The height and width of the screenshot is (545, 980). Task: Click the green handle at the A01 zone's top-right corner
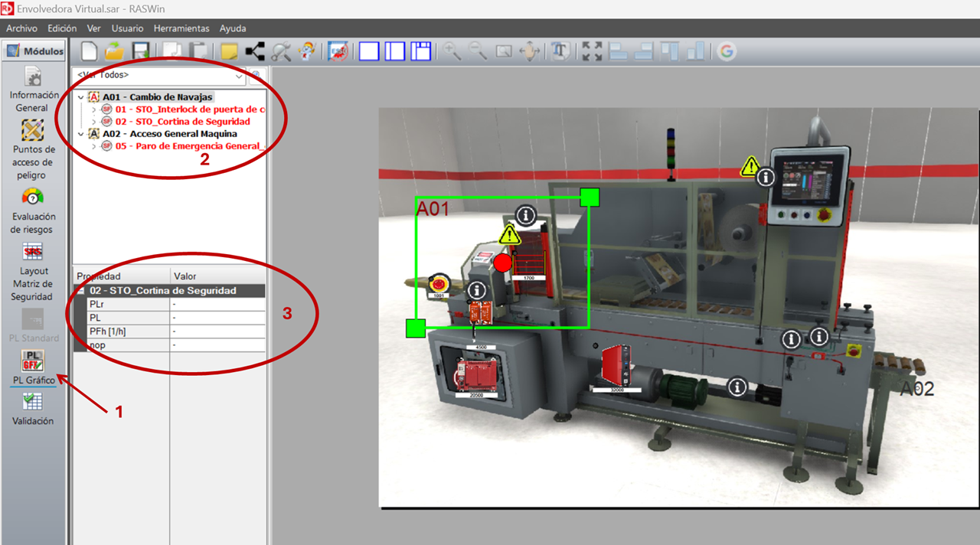tap(590, 197)
